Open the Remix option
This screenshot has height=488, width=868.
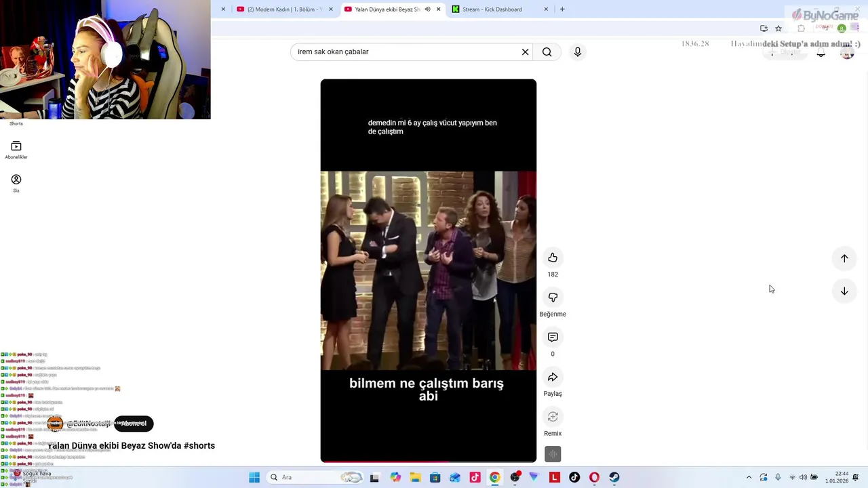(553, 417)
